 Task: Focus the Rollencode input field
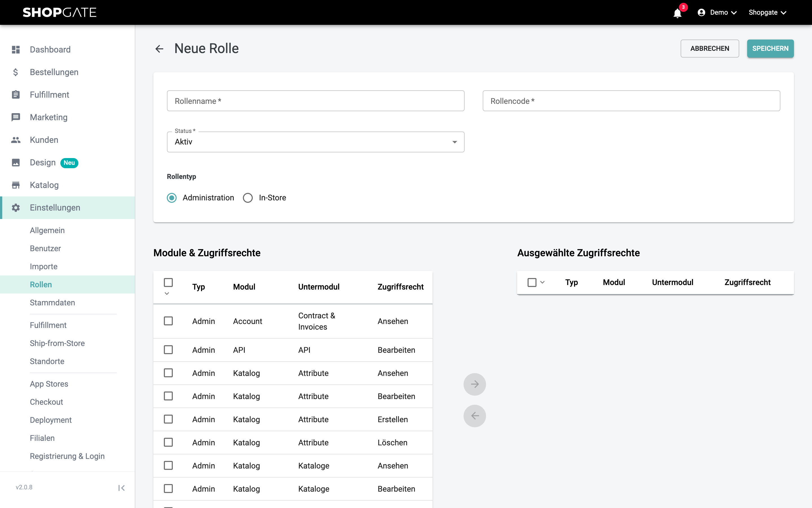[x=631, y=101]
